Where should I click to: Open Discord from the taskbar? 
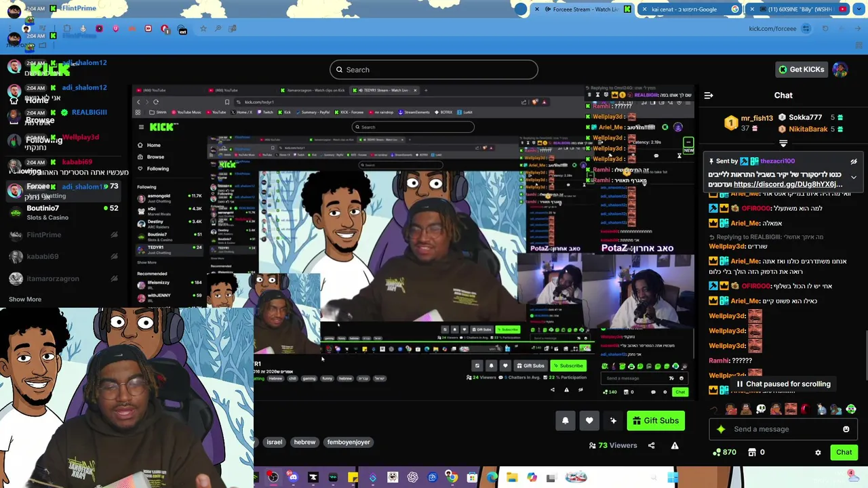coord(293,478)
